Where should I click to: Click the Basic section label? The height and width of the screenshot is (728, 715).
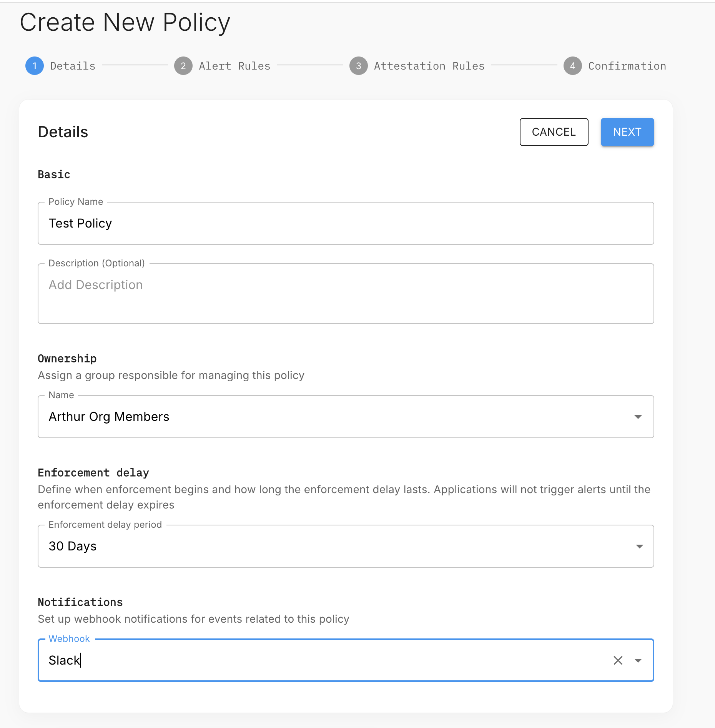pyautogui.click(x=54, y=175)
